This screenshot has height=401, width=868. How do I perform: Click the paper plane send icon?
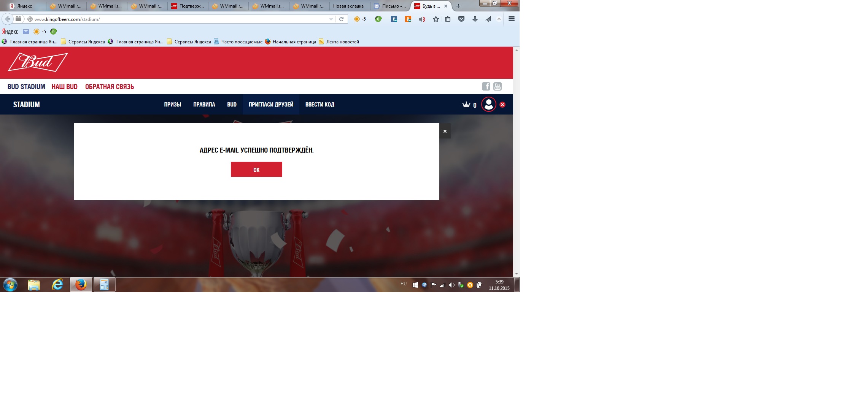tap(488, 19)
